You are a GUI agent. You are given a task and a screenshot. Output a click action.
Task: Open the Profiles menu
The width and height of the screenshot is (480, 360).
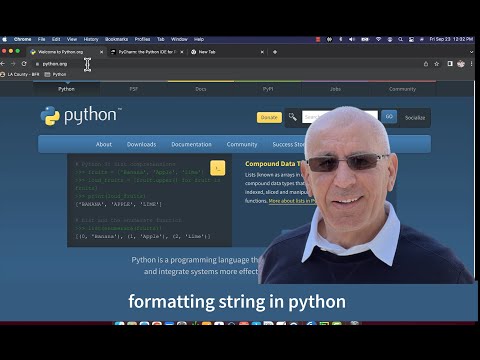pyautogui.click(x=142, y=39)
